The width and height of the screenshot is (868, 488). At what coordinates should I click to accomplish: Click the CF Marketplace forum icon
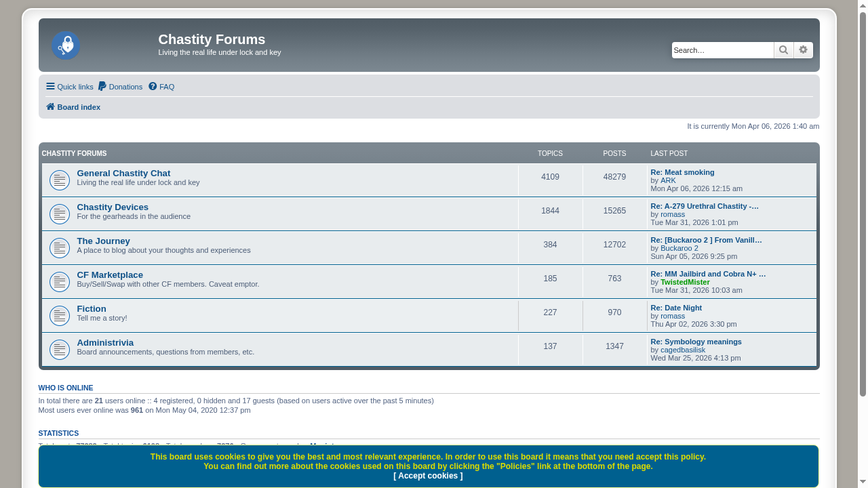point(60,282)
